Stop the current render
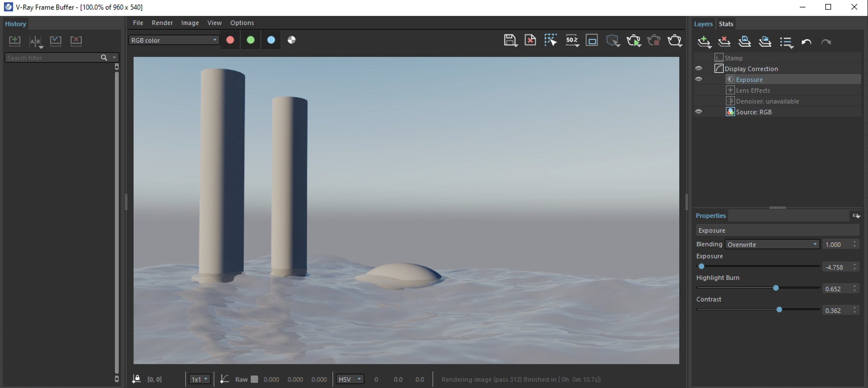 pyautogui.click(x=654, y=40)
